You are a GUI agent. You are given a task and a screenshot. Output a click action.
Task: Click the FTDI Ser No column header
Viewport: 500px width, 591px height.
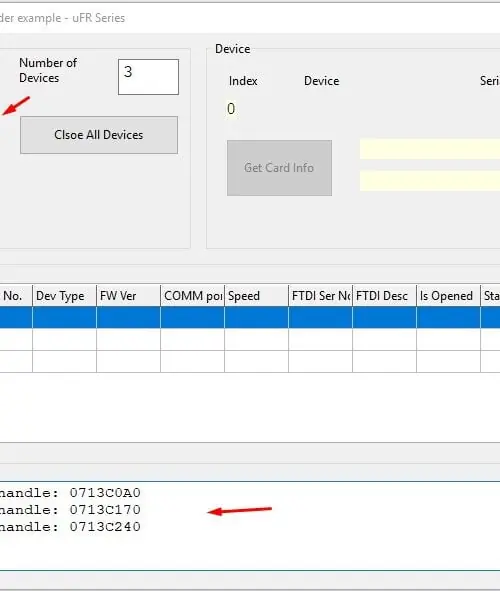[x=321, y=296]
